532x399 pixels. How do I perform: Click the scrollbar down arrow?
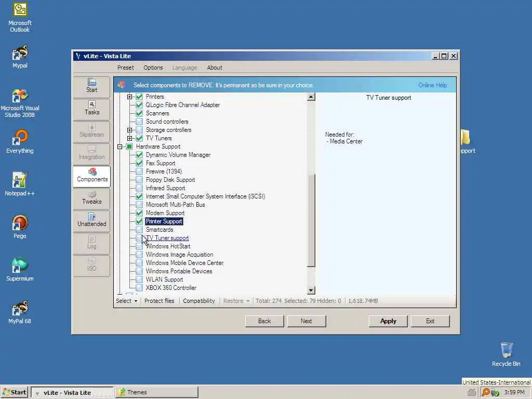tap(311, 290)
